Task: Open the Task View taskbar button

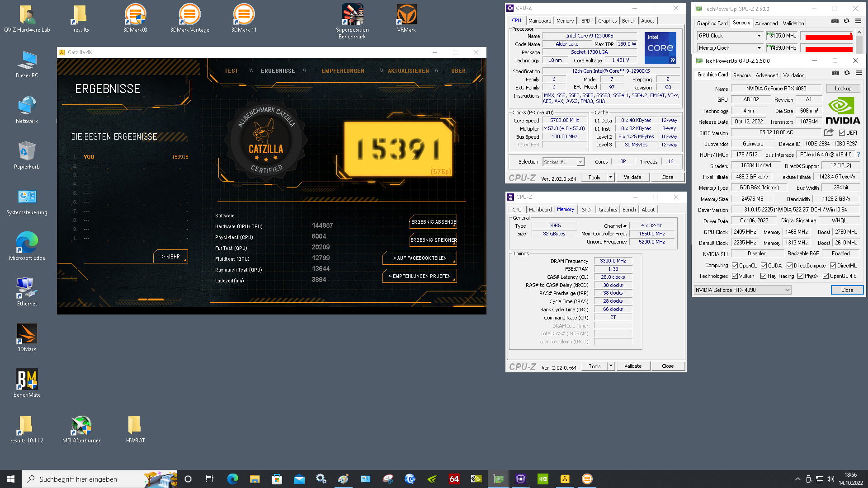Action: 209,479
